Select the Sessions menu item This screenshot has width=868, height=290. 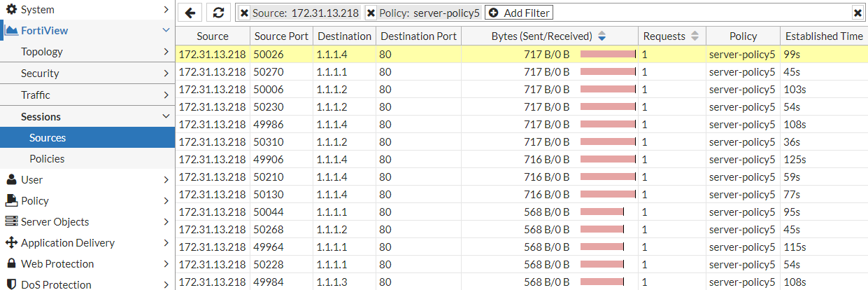[x=87, y=116]
